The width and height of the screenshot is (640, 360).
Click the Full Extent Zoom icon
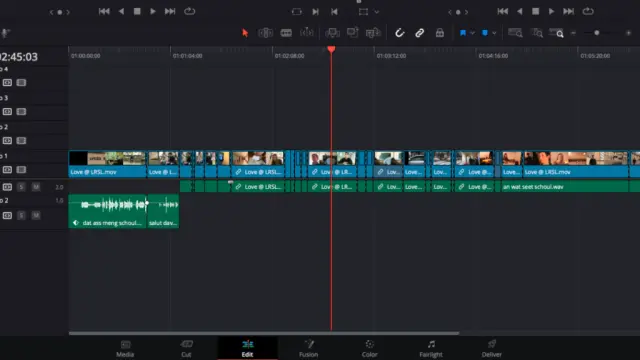click(x=515, y=33)
